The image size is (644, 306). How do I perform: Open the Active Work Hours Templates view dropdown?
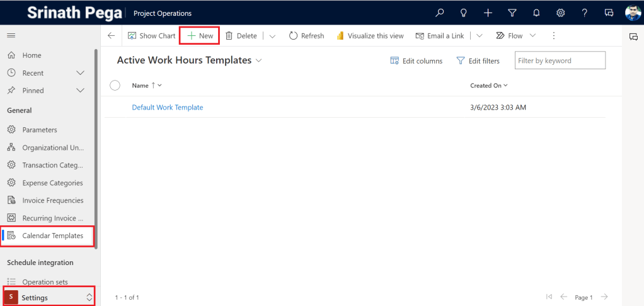(258, 61)
